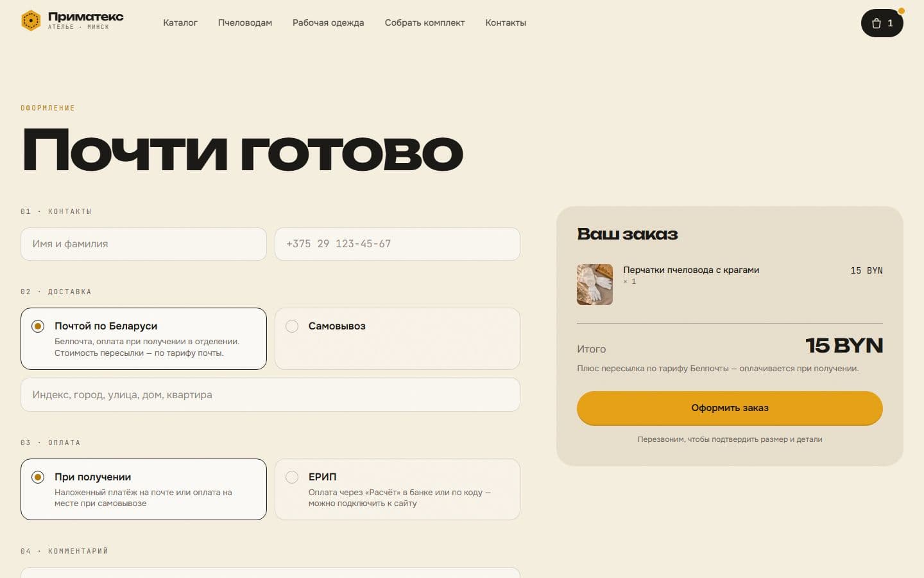
Task: Click the 15 BYN total amount
Action: point(844,346)
